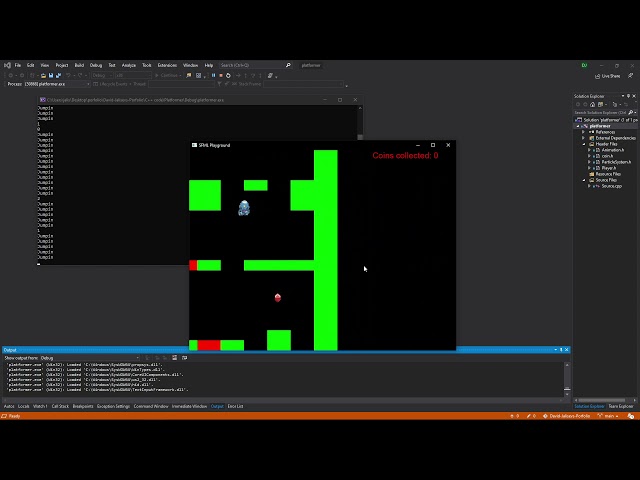640x480 pixels.
Task: Pin the Solution Explorer panel
Action: pos(629,96)
